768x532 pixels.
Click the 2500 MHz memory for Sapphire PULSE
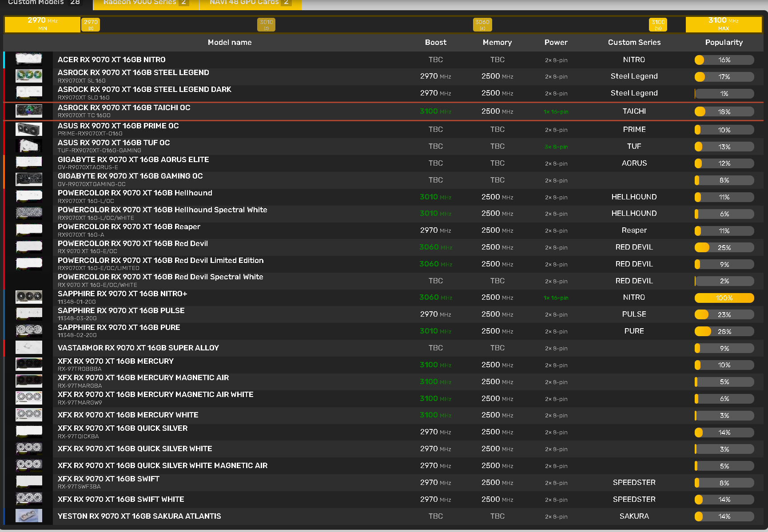pos(497,314)
